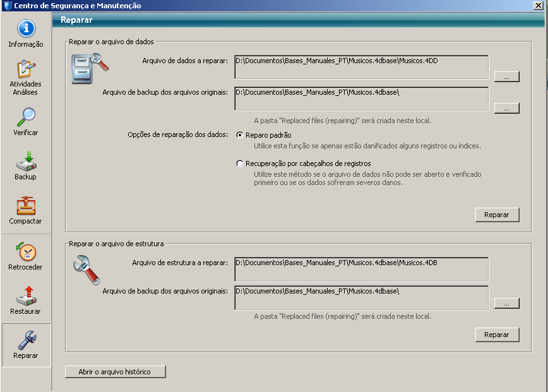Click 'Reparar o arquivo de estrutura' group title
This screenshot has width=548, height=392.
tap(116, 244)
